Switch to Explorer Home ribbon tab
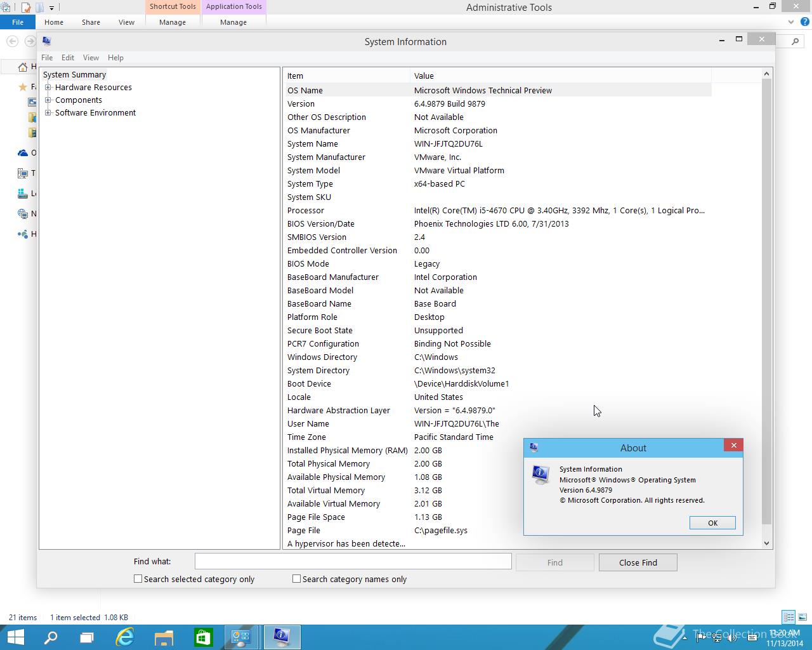Image resolution: width=812 pixels, height=650 pixels. tap(54, 22)
